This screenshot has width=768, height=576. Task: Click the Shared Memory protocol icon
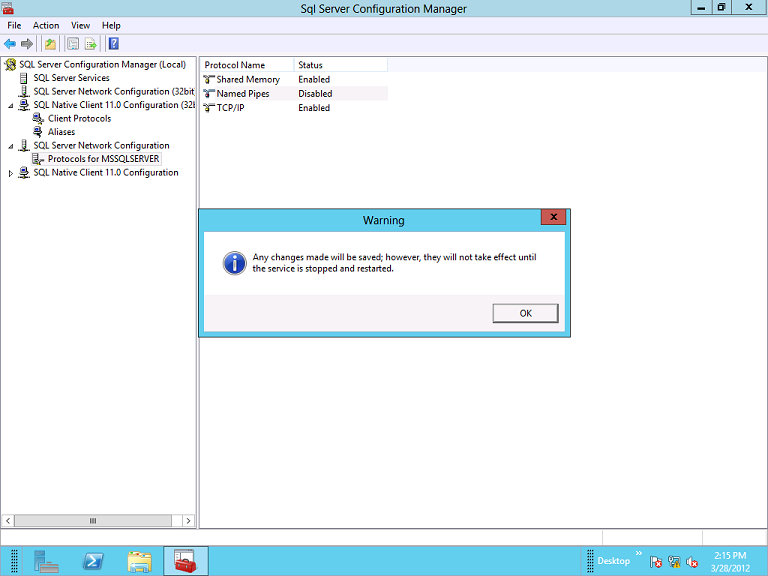[x=209, y=79]
